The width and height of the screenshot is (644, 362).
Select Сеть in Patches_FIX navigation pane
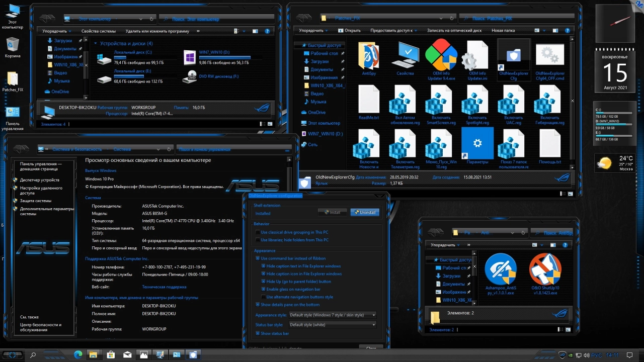click(312, 144)
